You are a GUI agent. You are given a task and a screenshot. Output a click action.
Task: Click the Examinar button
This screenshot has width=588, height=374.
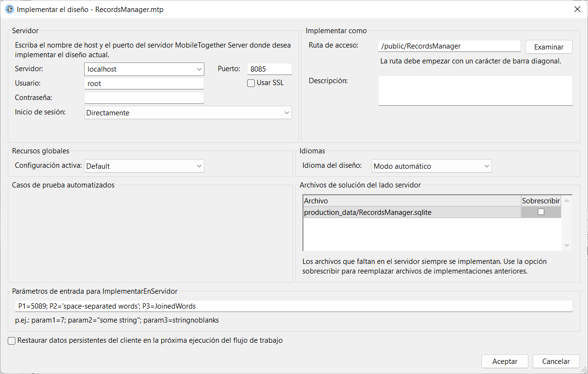click(549, 47)
